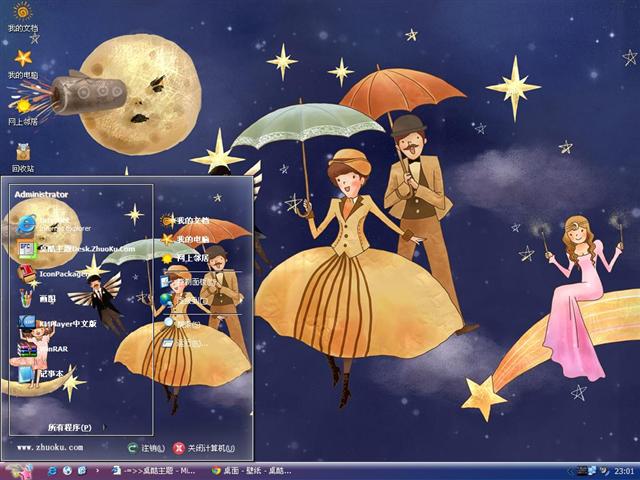Click the 关闭计算机 shut down button
Screen dimensions: 640x480
[x=204, y=448]
